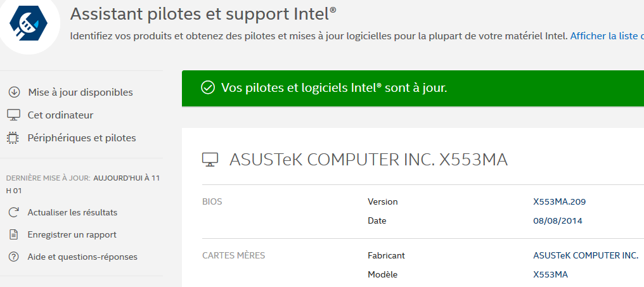The height and width of the screenshot is (287, 644).
Task: Go to Périphériques et pilotes
Action: 82,138
